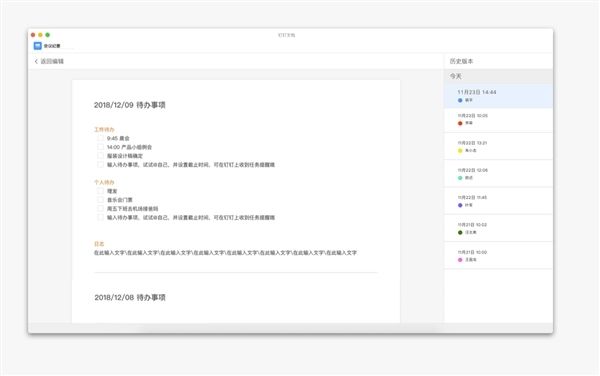
Task: Click the orange 工作待办 section label
Action: point(104,129)
